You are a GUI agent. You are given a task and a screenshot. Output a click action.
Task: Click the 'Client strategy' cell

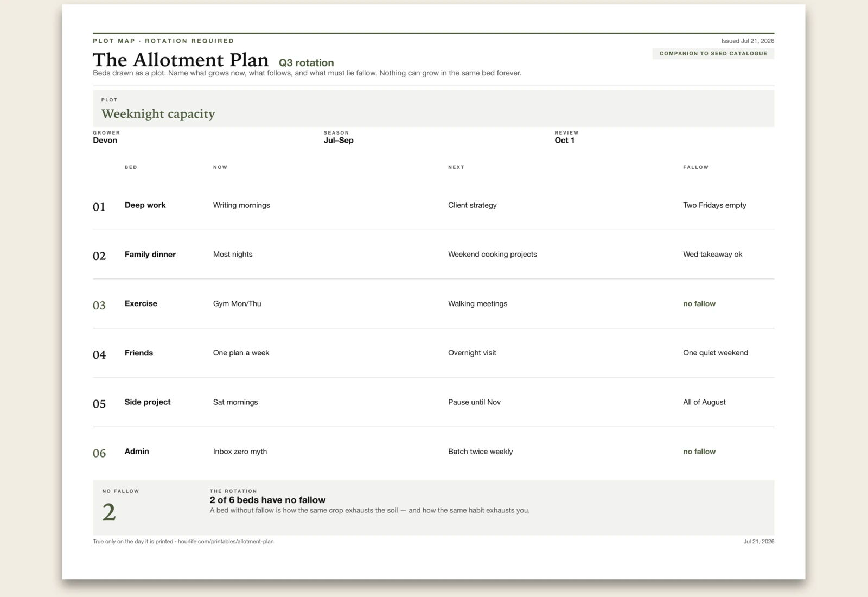click(472, 205)
